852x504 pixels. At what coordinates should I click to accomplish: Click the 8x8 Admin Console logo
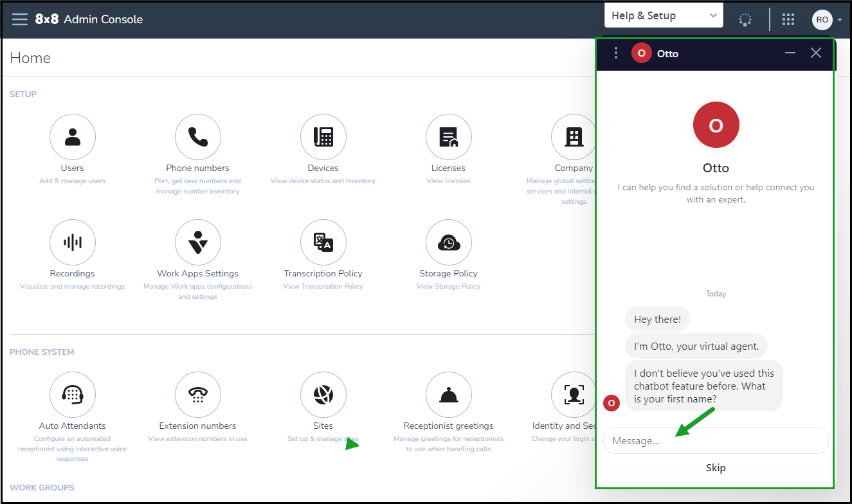pos(89,19)
